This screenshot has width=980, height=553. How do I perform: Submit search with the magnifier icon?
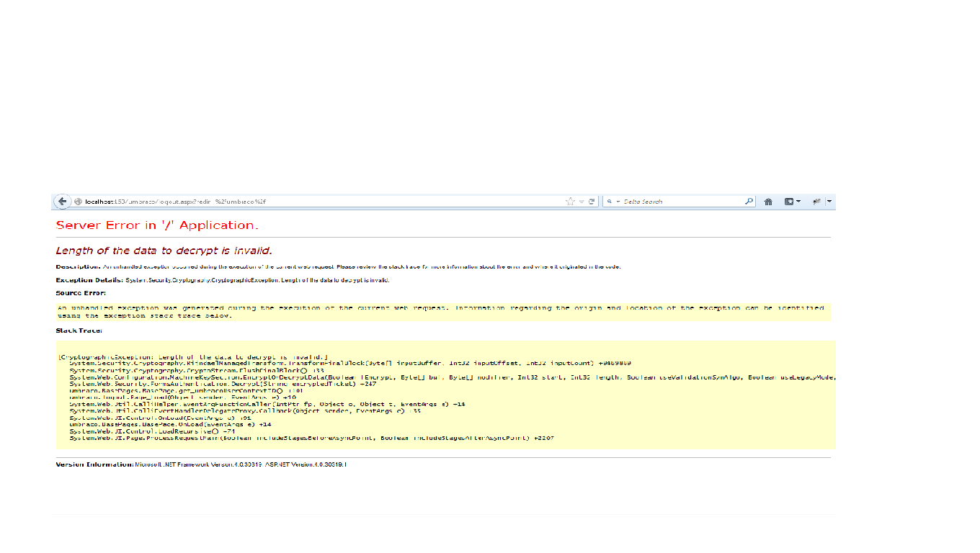pyautogui.click(x=749, y=202)
